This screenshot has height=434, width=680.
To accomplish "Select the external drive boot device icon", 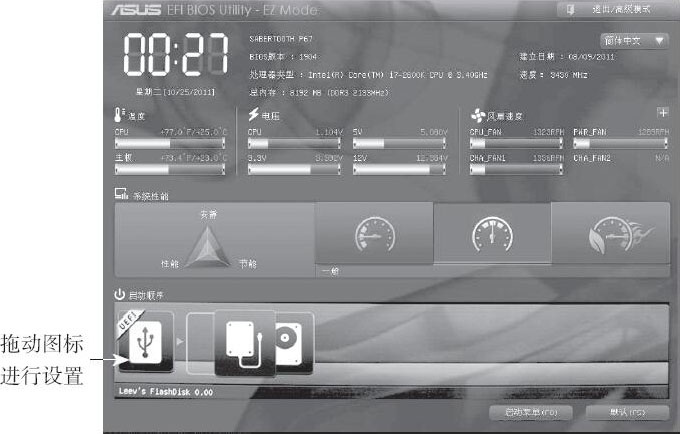I will tap(245, 344).
